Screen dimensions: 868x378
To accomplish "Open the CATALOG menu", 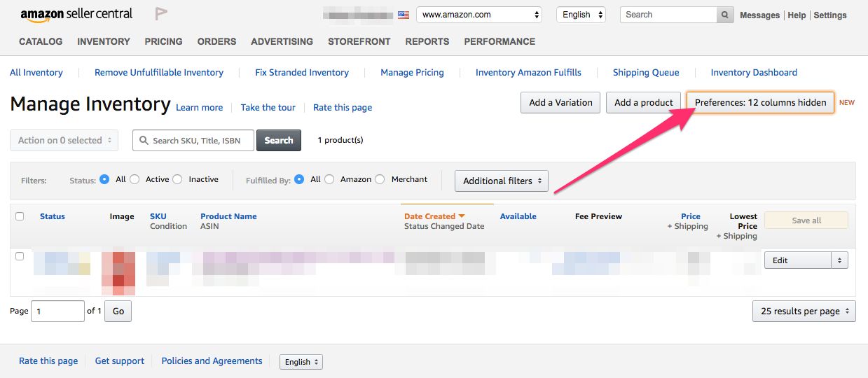I will pyautogui.click(x=41, y=41).
